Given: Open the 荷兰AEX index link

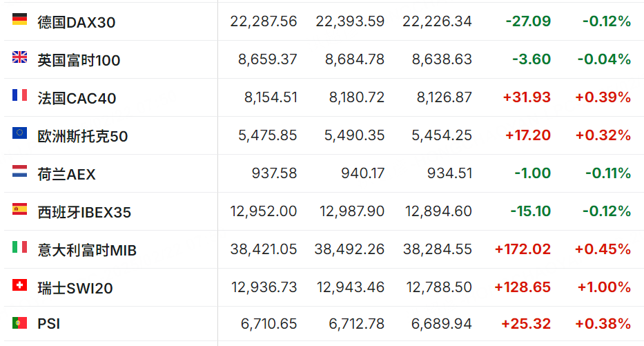Looking at the screenshot, I should (x=66, y=174).
